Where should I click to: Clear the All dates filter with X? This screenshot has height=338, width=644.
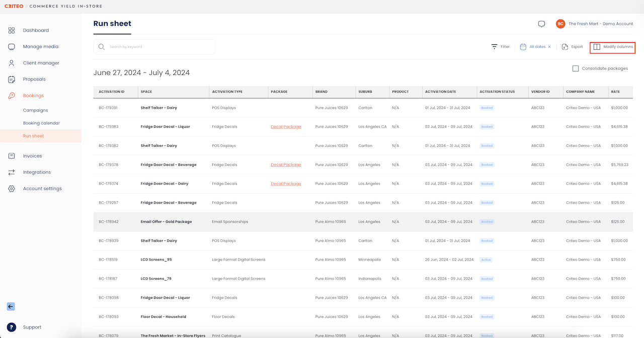click(x=549, y=47)
